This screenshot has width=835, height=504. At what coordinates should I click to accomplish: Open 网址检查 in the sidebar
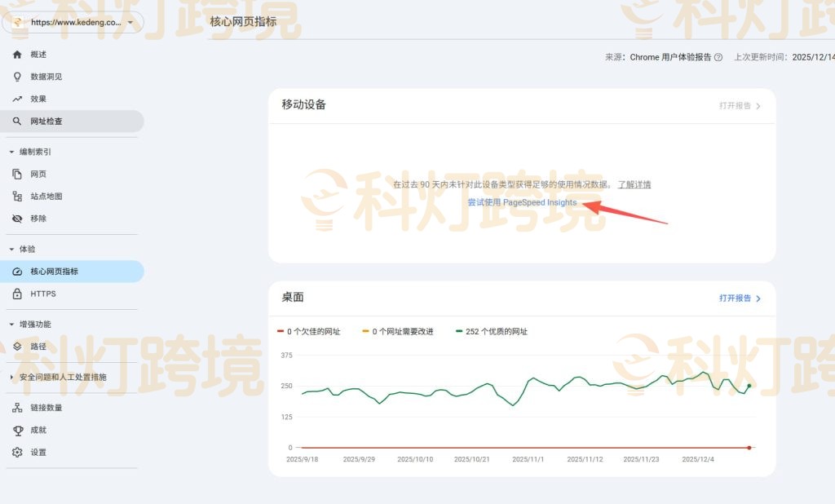pyautogui.click(x=72, y=121)
